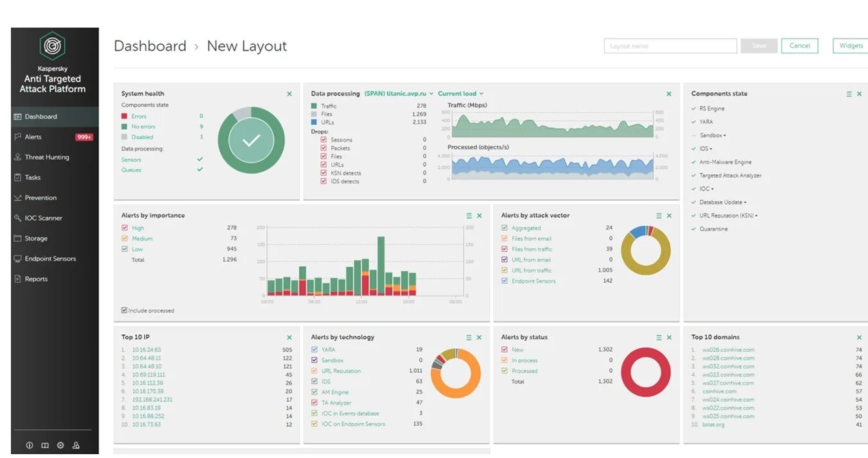Toggle the YARA technology checkbox
Image resolution: width=868 pixels, height=458 pixels.
point(315,350)
